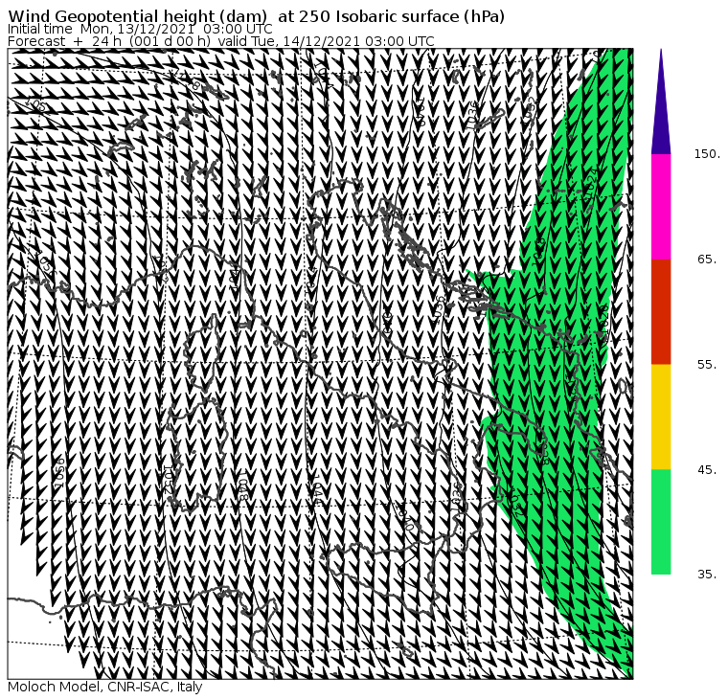The image size is (728, 700).
Task: Click the legend value '35.'
Action: pos(707,575)
